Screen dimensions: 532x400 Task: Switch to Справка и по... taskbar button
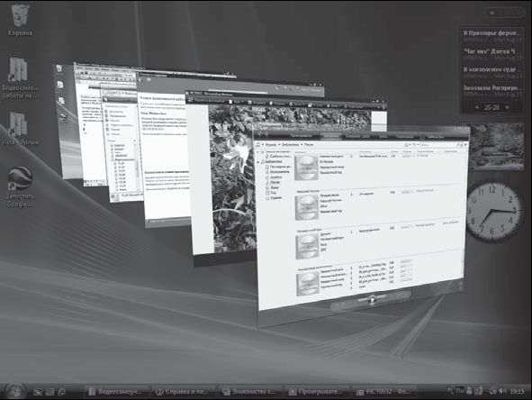[x=184, y=392]
